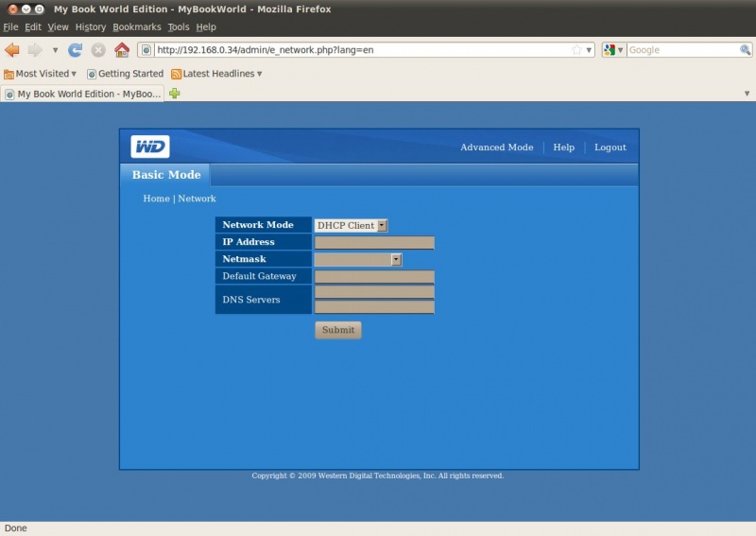Open the Netmask dropdown
This screenshot has height=536, width=756.
pyautogui.click(x=358, y=260)
